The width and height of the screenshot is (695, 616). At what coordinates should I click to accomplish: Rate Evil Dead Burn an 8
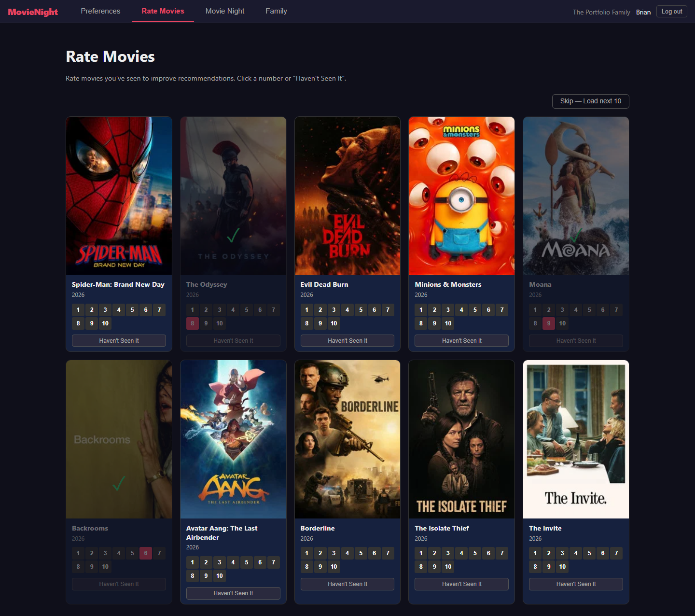[306, 323]
